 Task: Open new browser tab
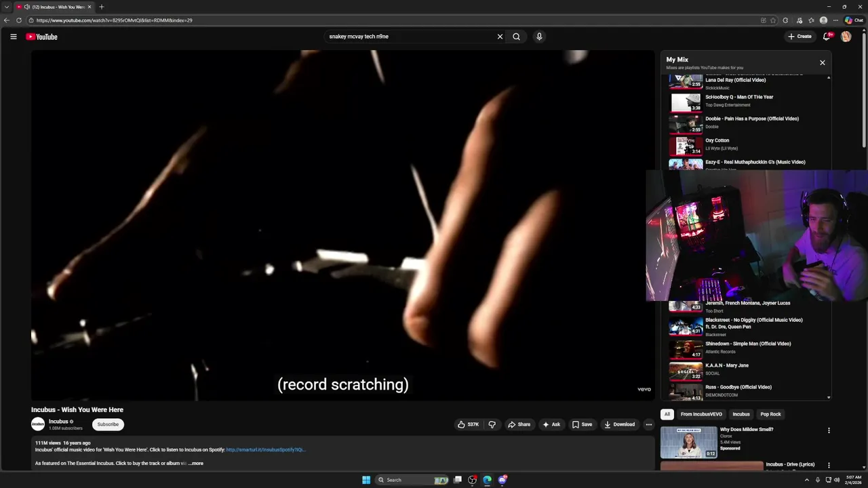101,7
